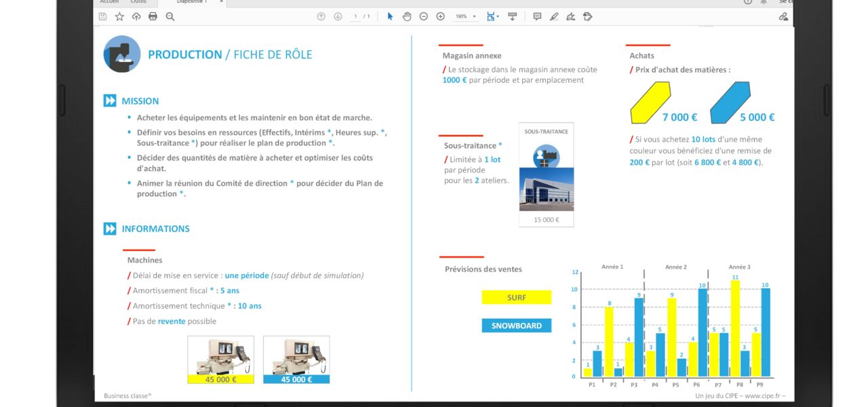The image size is (868, 407).
Task: Click the cloud upload icon
Action: pos(136,16)
